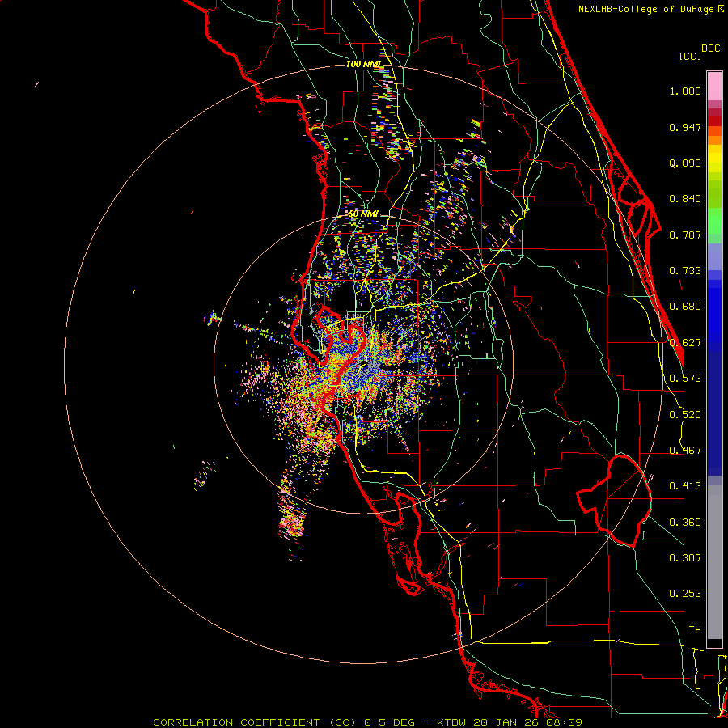The width and height of the screenshot is (728, 728).
Task: Click the 08:09 timestamp
Action: (x=563, y=722)
